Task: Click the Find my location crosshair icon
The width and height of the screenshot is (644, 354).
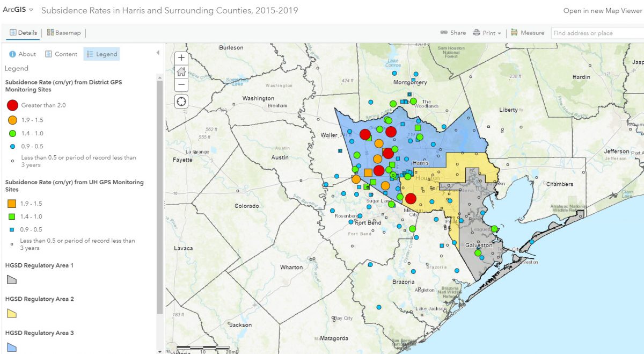Action: click(181, 102)
